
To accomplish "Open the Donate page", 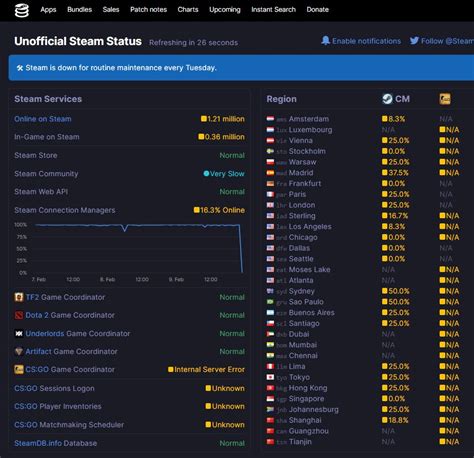I will (x=318, y=10).
